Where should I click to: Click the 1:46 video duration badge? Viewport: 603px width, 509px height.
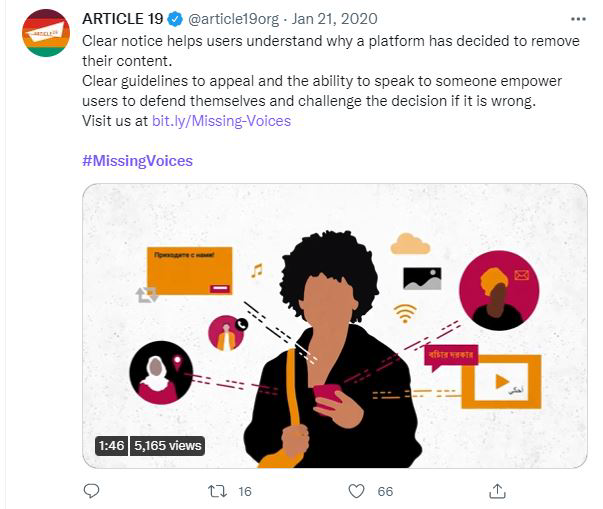point(110,445)
